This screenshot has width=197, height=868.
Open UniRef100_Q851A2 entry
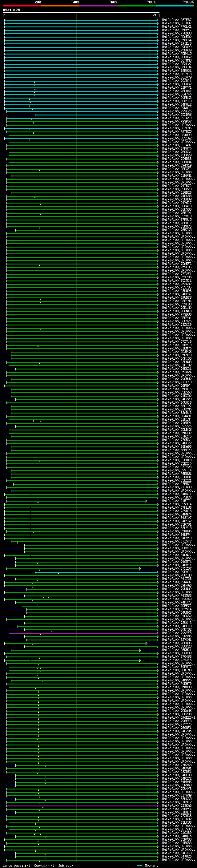coord(177,139)
